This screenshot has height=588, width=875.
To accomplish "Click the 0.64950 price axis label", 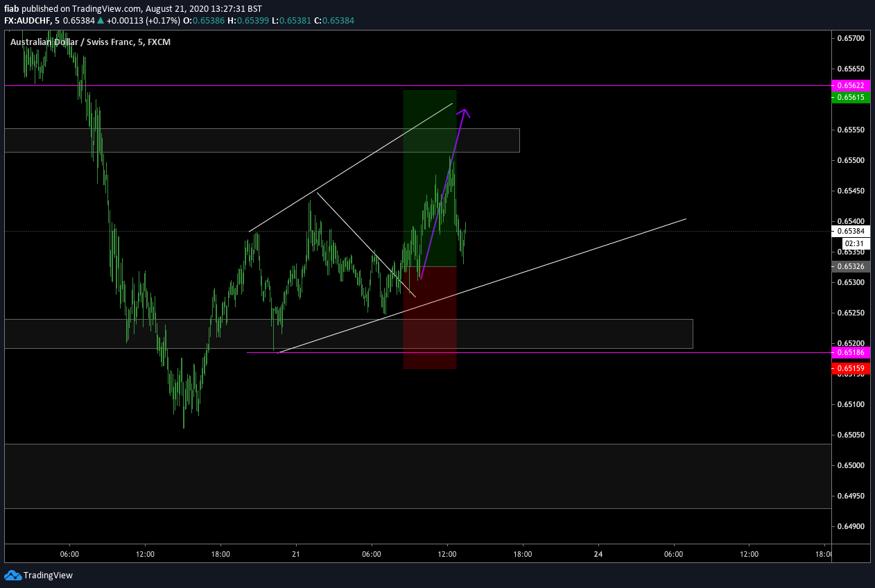I will click(850, 496).
